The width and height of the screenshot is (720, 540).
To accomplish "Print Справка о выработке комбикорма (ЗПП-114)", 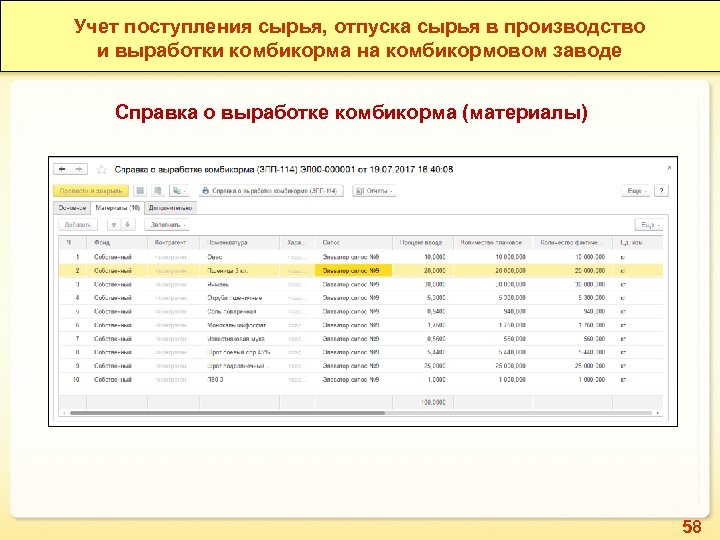I will 271,191.
